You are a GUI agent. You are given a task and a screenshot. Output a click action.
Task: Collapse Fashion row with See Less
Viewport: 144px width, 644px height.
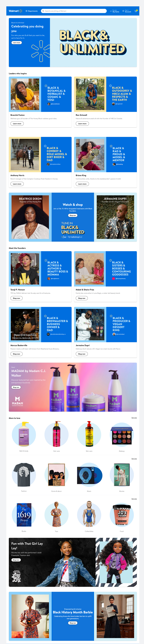134,459
